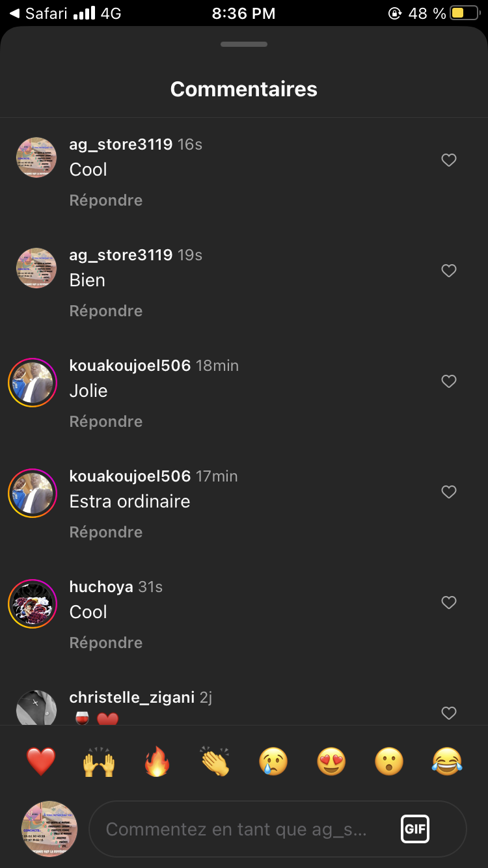Open kouakoujoel506 profile from "Jolie" comment
Viewport: 488px width, 868px height.
[x=130, y=366]
